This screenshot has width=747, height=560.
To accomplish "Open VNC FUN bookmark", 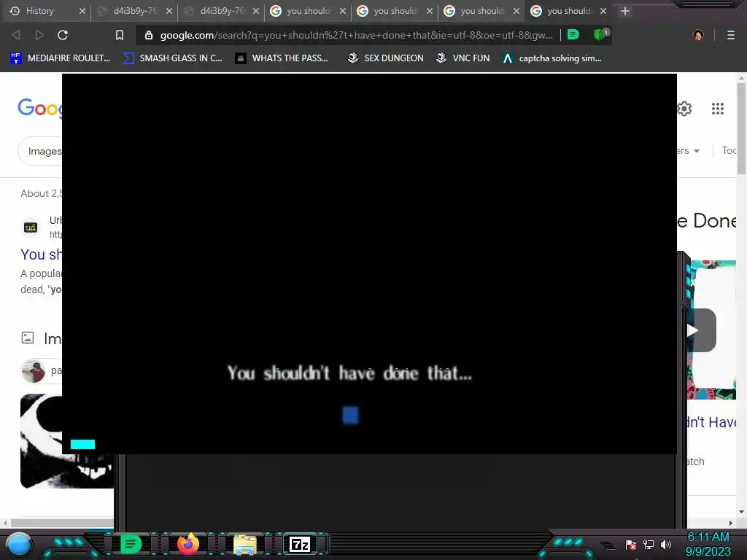I will pos(462,58).
